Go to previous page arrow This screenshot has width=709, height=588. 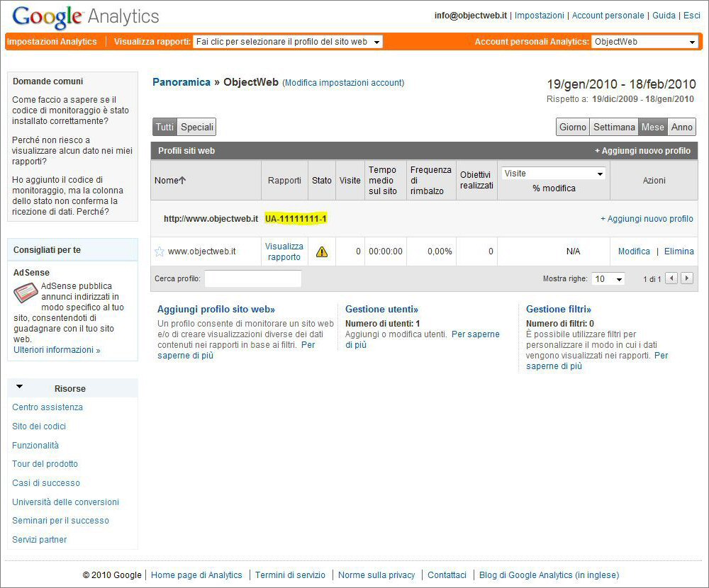coord(671,278)
